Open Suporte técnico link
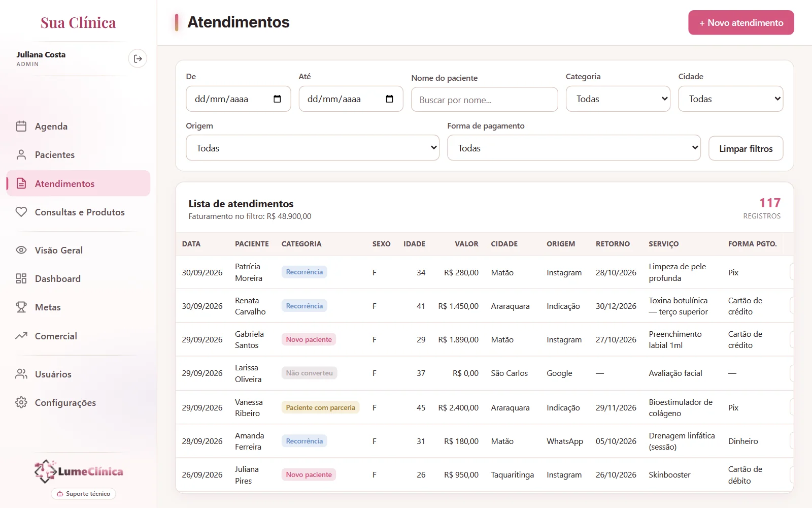The height and width of the screenshot is (508, 812). tap(83, 494)
